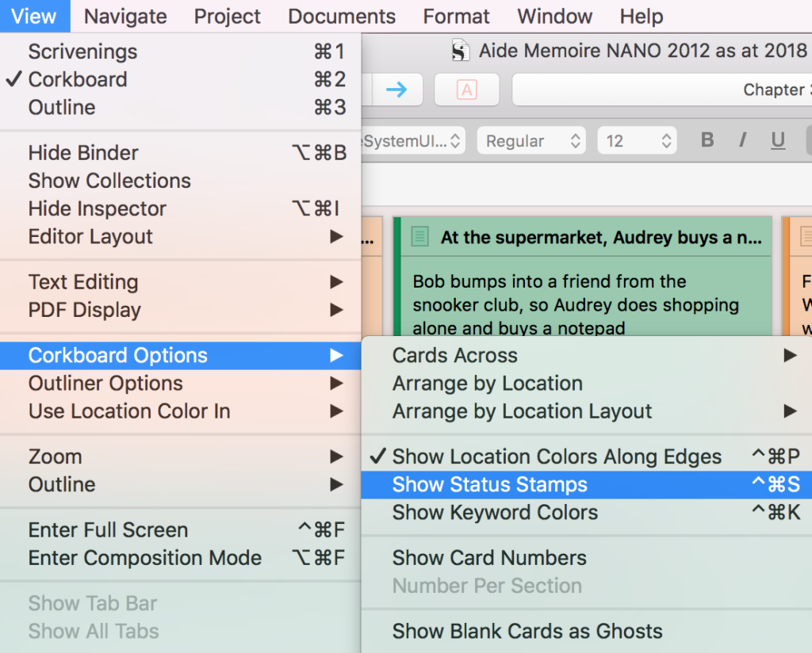
Task: Click the document icon on the green card
Action: 420,237
